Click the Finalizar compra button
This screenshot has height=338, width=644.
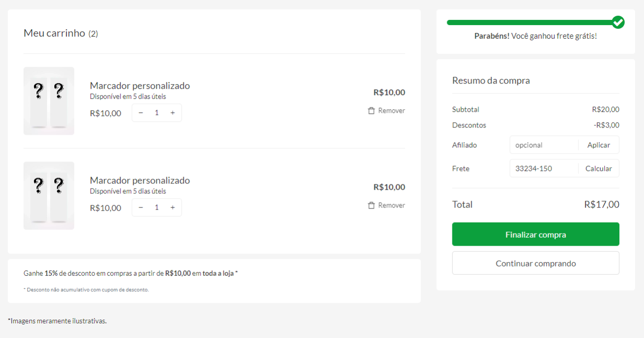coord(535,235)
